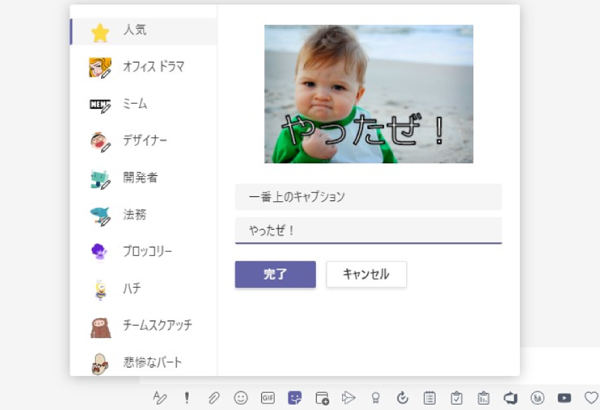Click the circular arrow checkmark icon
This screenshot has height=410, width=600.
click(x=403, y=398)
